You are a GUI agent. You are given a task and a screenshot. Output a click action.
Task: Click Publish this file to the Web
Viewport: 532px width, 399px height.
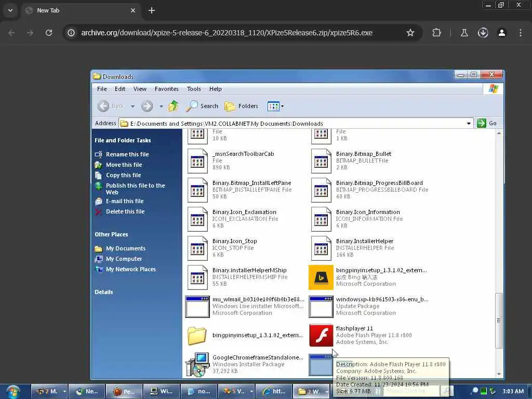point(136,189)
